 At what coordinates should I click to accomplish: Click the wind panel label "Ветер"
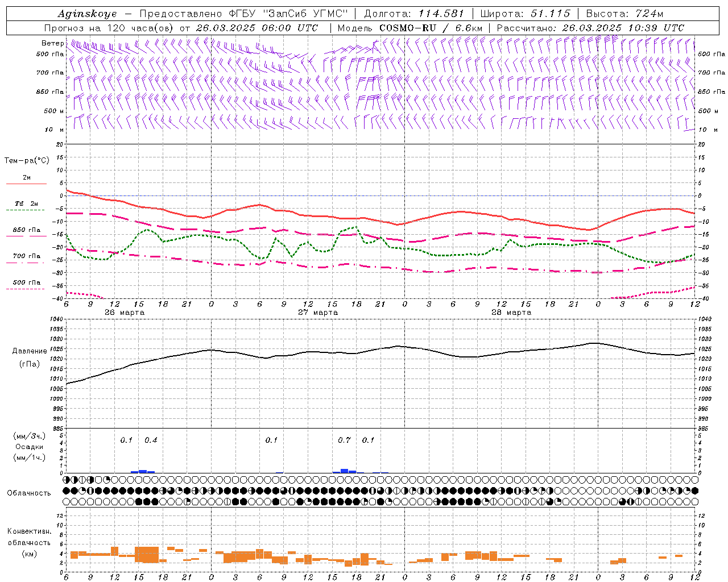(53, 43)
